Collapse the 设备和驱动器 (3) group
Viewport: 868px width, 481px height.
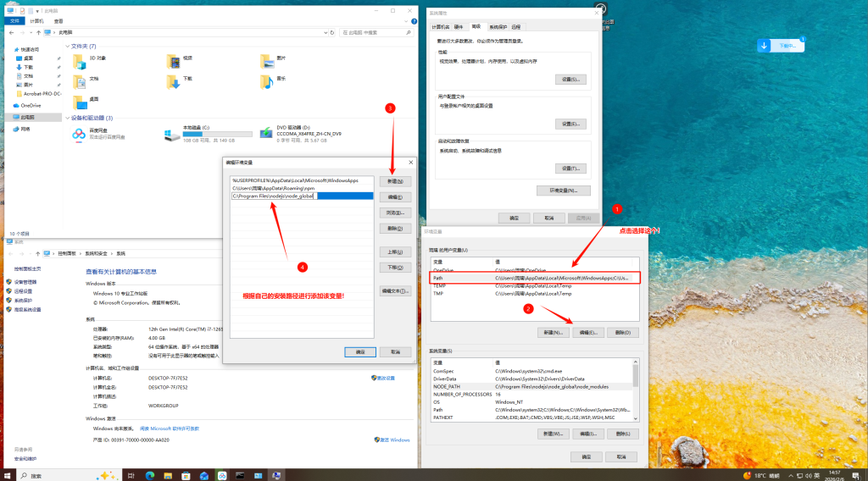point(68,118)
